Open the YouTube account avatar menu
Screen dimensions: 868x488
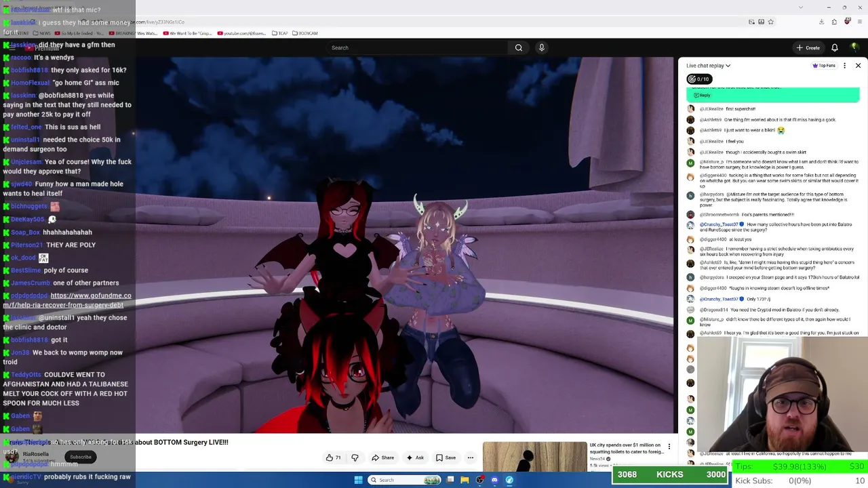(x=854, y=47)
